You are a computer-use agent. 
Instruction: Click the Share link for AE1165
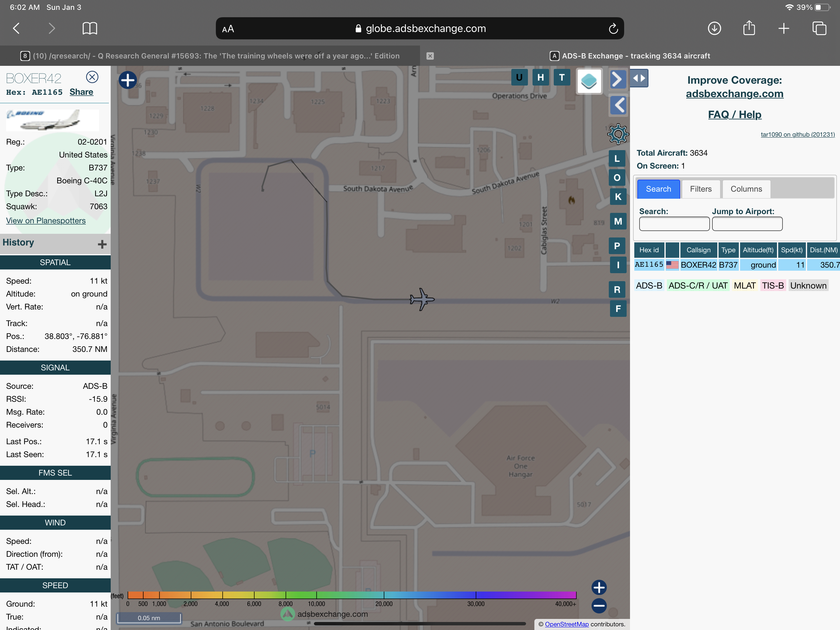pos(81,92)
